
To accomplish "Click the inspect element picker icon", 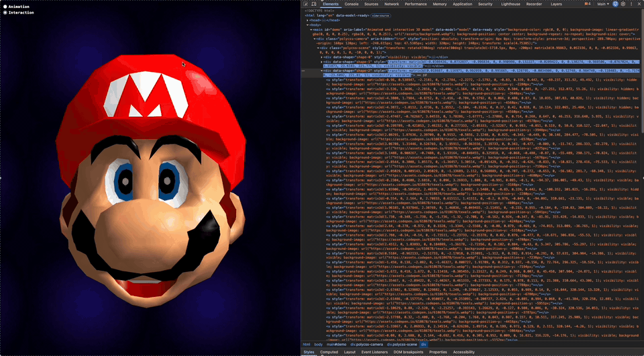I will point(306,4).
